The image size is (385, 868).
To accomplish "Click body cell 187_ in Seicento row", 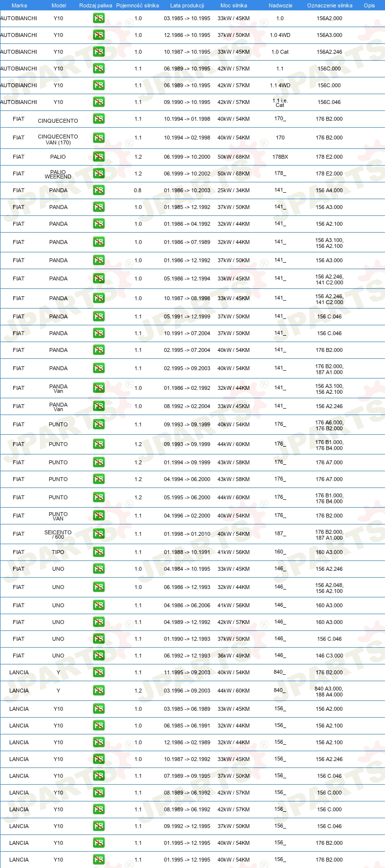I will click(280, 534).
